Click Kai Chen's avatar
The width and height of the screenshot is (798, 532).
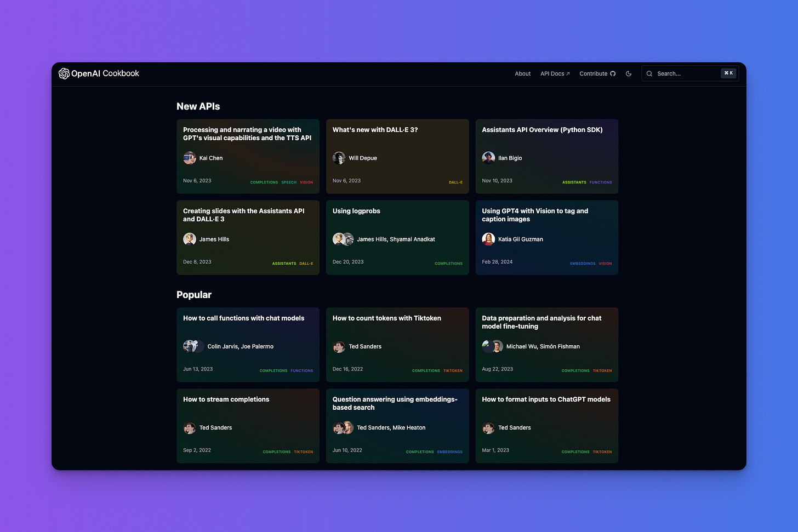click(x=190, y=158)
